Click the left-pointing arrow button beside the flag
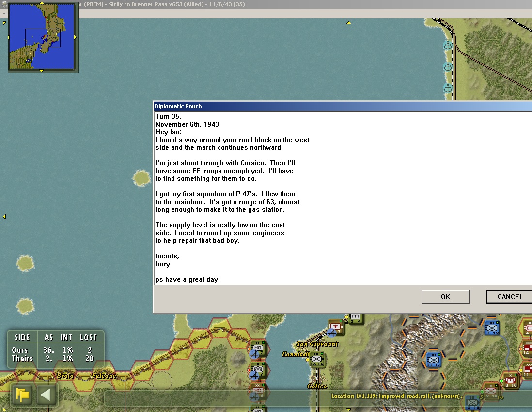 [x=46, y=396]
